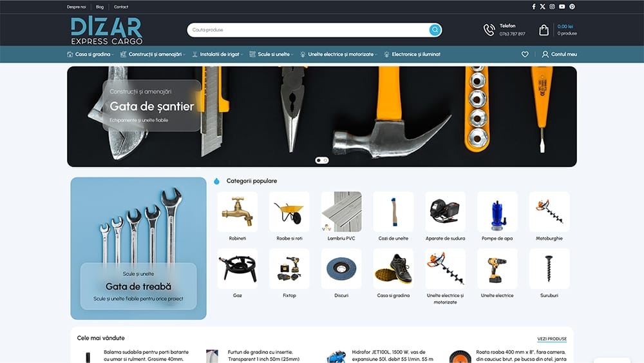Click the phone icon next to Telefon

pos(489,30)
